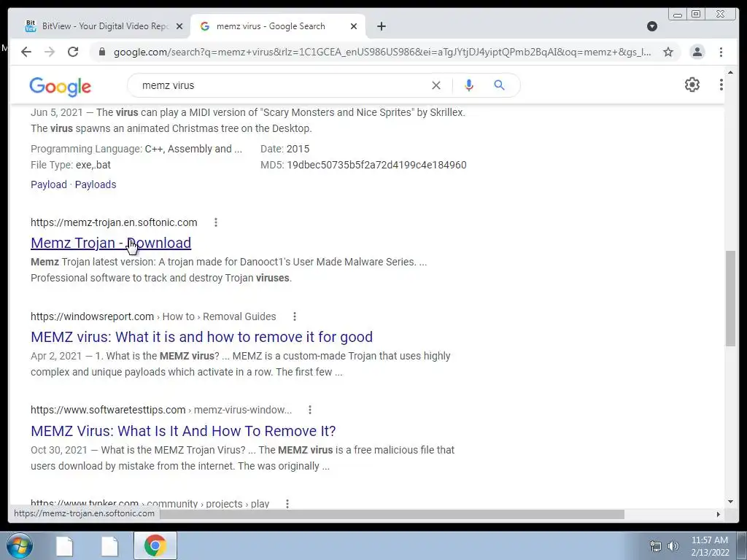Viewport: 747px width, 560px height.
Task: Open the tab search dropdown arrow
Action: (652, 26)
